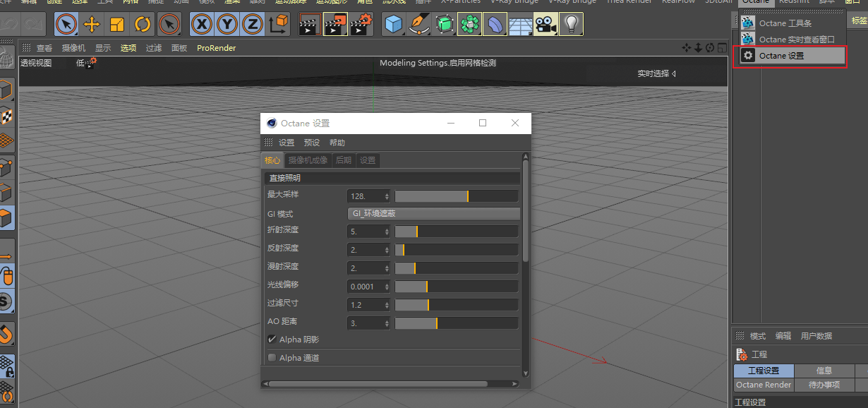868x408 pixels.
Task: Click the Scale tool icon
Action: pos(117,25)
